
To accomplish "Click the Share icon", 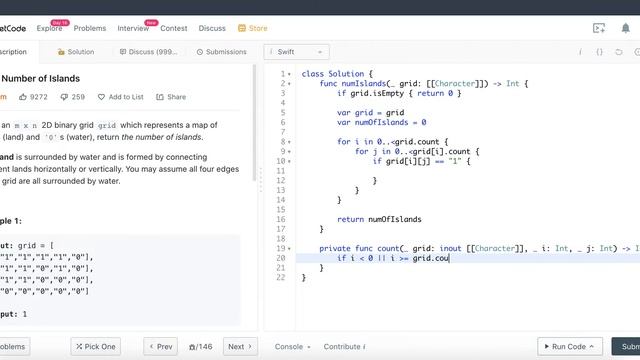I will (160, 97).
